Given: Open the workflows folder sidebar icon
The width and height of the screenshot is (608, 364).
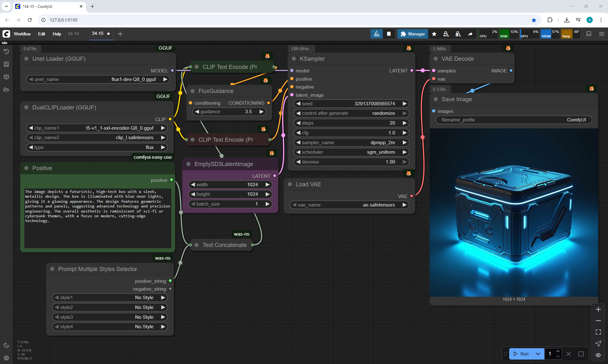Looking at the screenshot, I should pos(6,89).
